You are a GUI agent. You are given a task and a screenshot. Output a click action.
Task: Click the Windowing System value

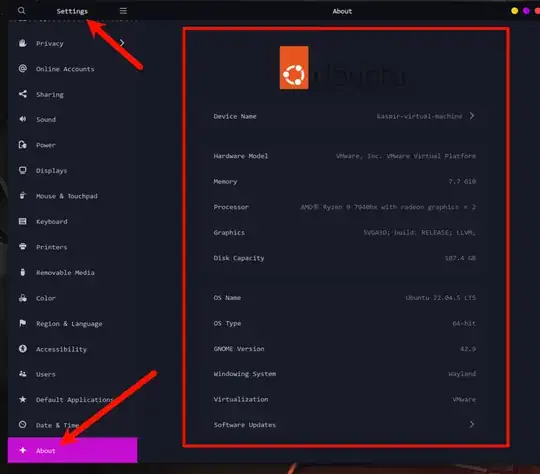point(462,374)
